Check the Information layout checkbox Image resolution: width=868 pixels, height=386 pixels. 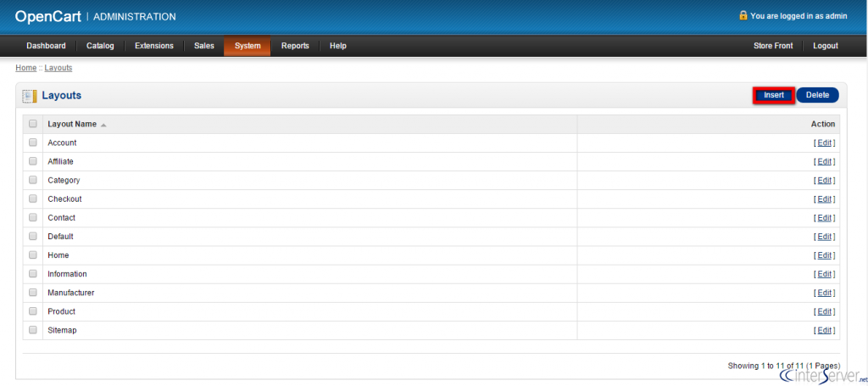click(x=33, y=273)
